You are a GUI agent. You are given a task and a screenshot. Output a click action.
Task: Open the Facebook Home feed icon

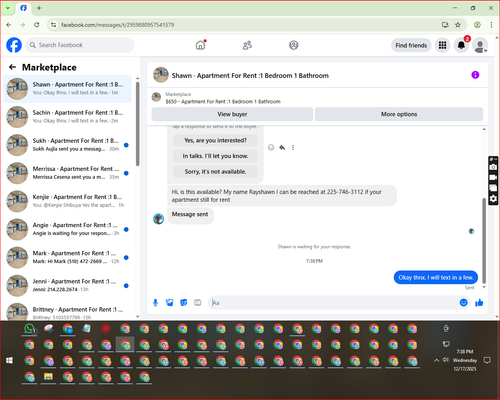[x=200, y=45]
